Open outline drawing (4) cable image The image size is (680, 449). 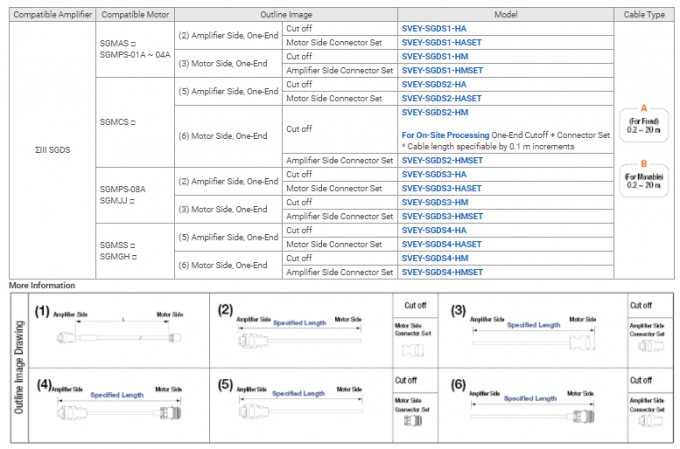click(x=118, y=411)
